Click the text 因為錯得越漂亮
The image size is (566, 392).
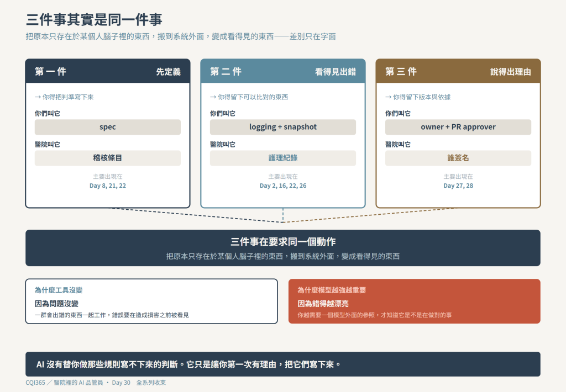(x=323, y=304)
